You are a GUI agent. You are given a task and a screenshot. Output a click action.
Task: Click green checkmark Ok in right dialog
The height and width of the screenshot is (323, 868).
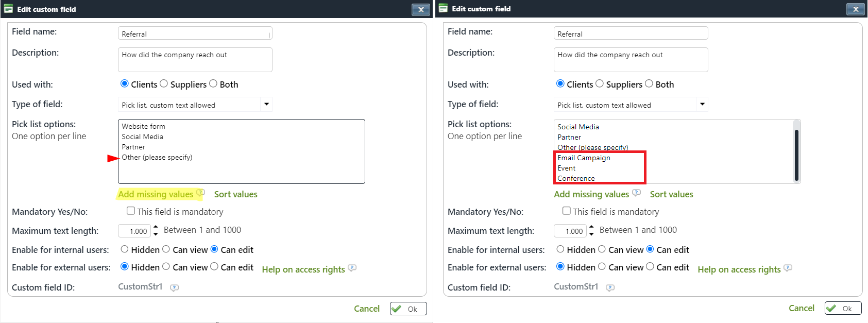tap(843, 309)
